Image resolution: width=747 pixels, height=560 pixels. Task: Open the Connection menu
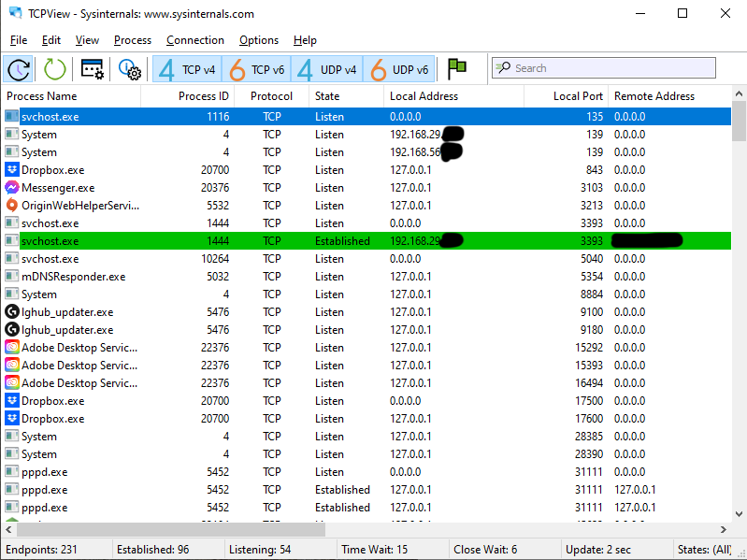tap(194, 40)
